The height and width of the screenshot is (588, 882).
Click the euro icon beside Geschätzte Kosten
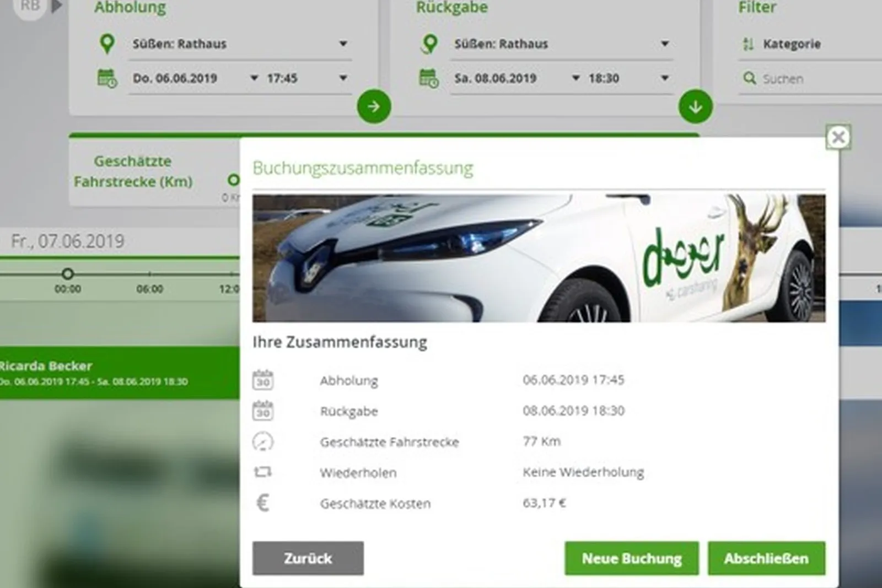pos(263,503)
